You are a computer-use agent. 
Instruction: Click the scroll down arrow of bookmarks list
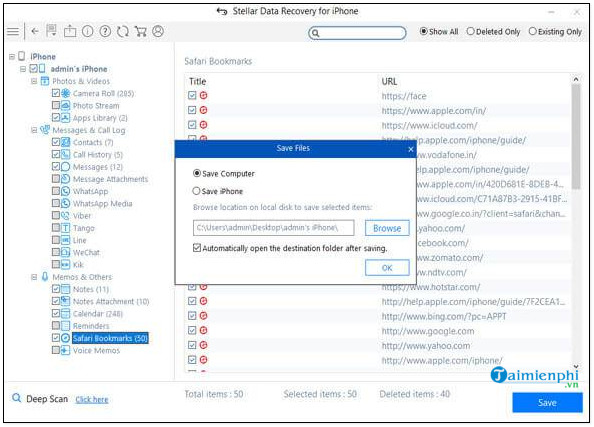pos(576,366)
